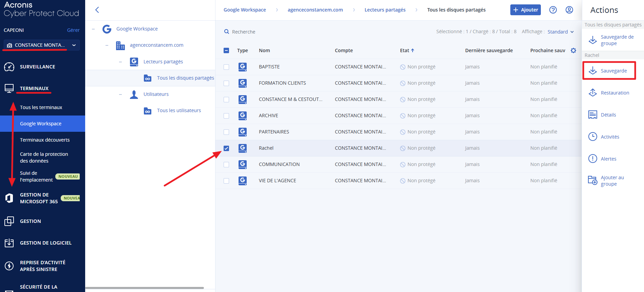Click the back chevron above the tree
The height and width of the screenshot is (292, 644).
(x=97, y=10)
